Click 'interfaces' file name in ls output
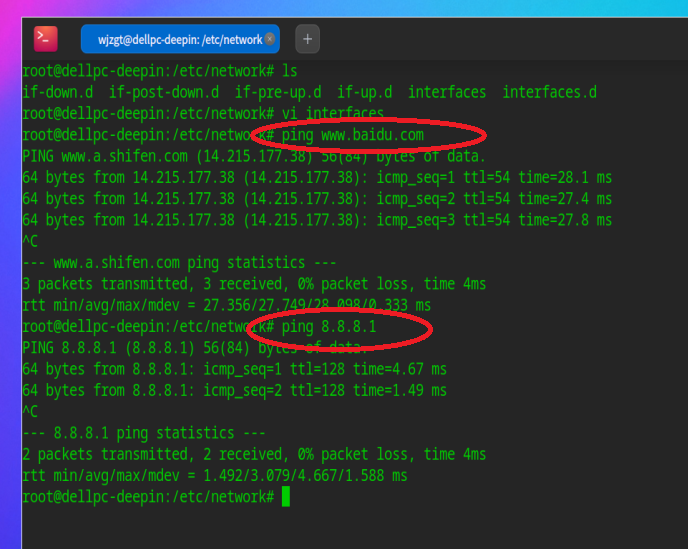This screenshot has width=688, height=549. pyautogui.click(x=447, y=93)
